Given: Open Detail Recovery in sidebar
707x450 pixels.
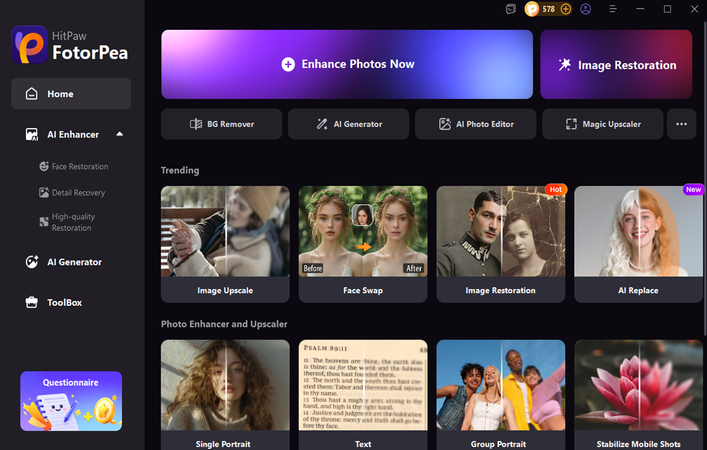Looking at the screenshot, I should [x=72, y=193].
